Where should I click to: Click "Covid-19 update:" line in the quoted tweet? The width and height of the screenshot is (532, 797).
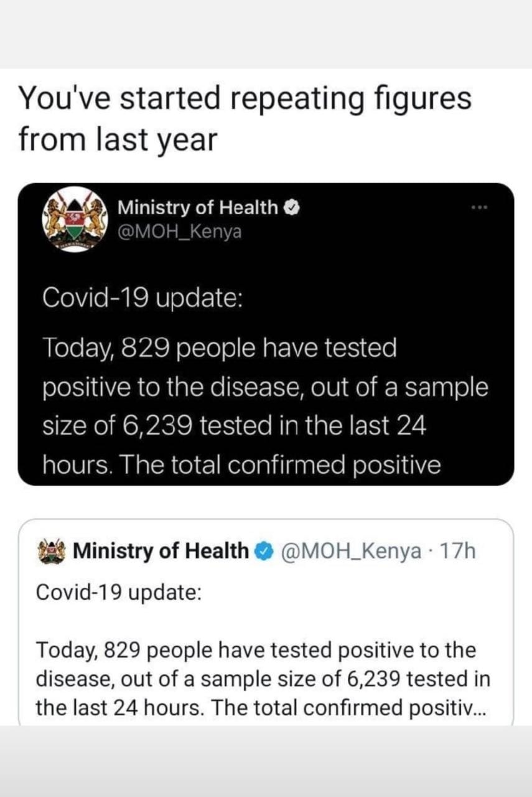[x=119, y=592]
